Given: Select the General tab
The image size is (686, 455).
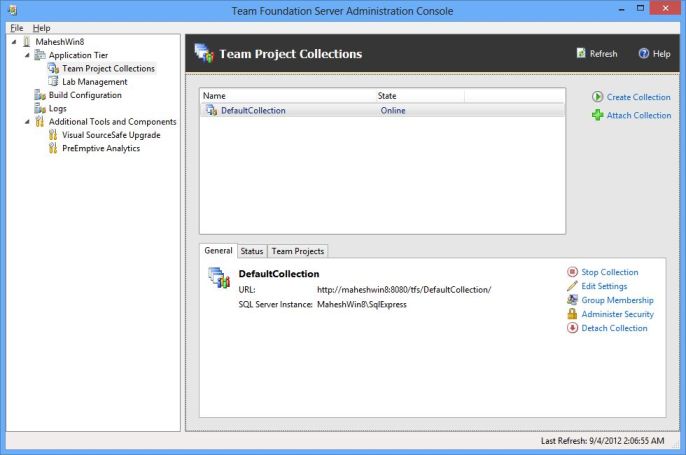Looking at the screenshot, I should coord(218,251).
